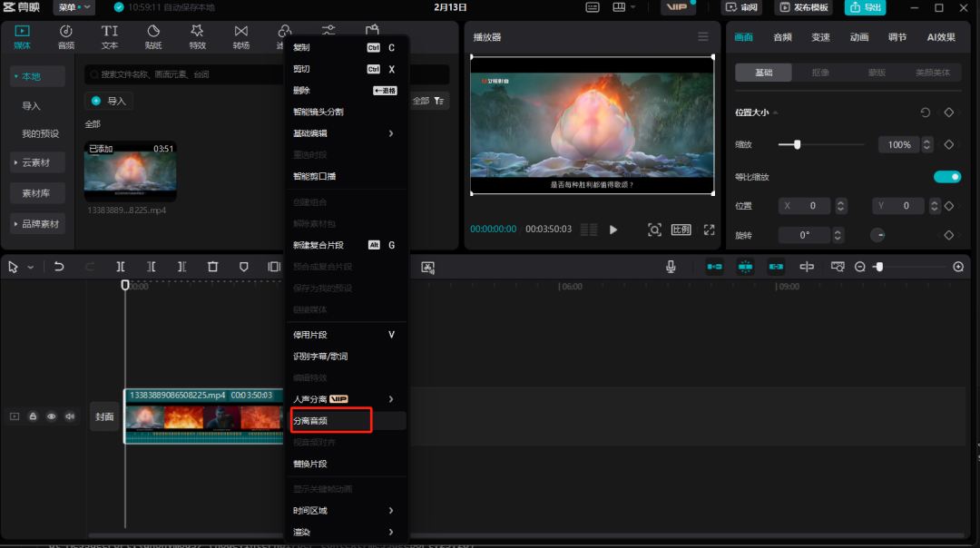Viewport: 980px width, 548px height.
Task: Mute the track with the speaker icon
Action: tap(69, 416)
